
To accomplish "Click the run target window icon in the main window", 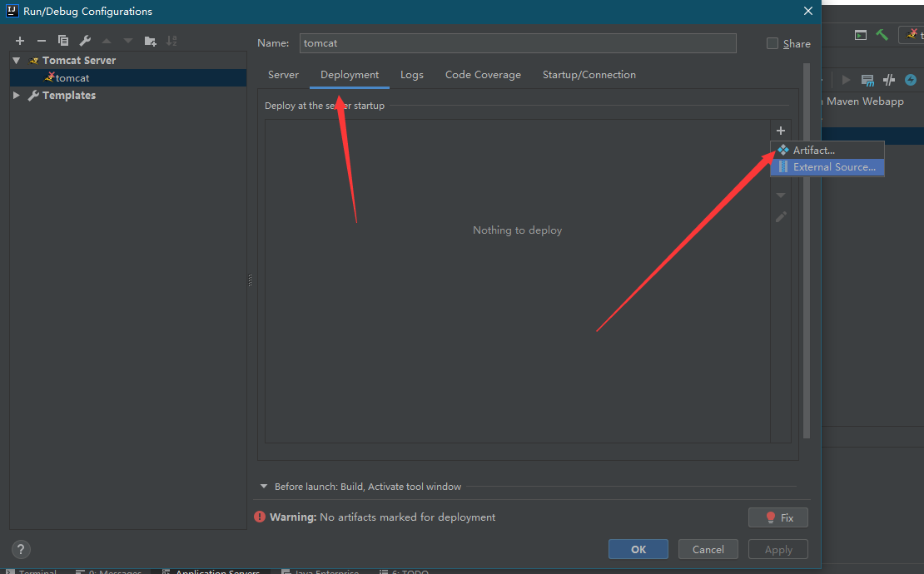I will tap(861, 35).
